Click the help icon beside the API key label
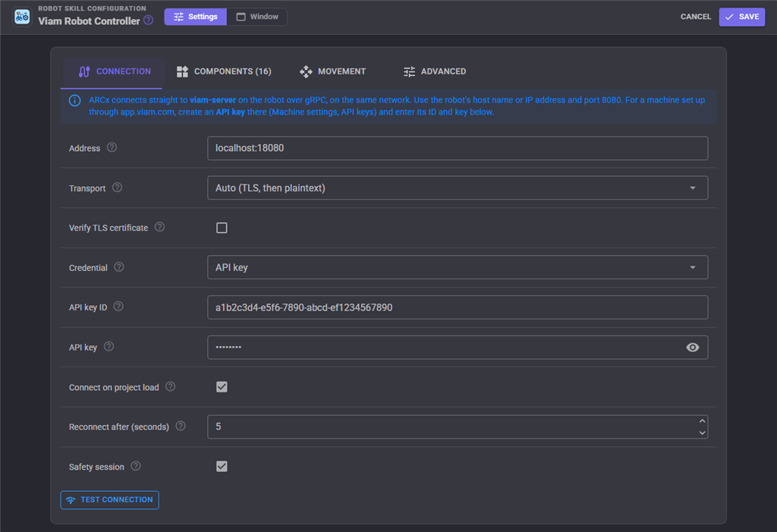The image size is (777, 532). 109,347
